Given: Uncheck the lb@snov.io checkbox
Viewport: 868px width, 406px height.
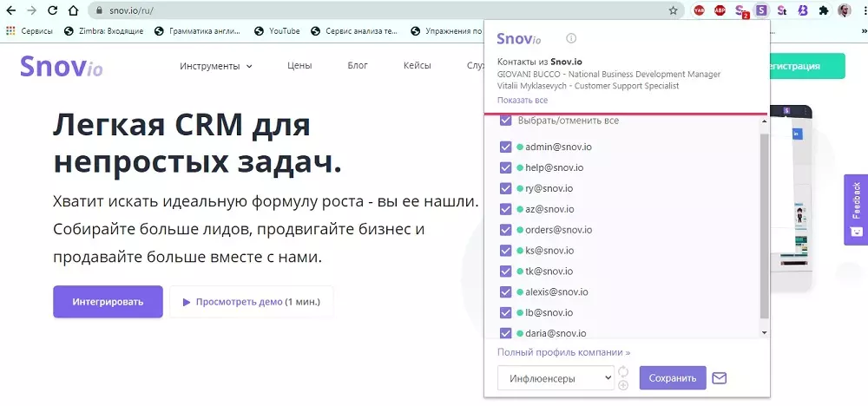Looking at the screenshot, I should click(505, 312).
